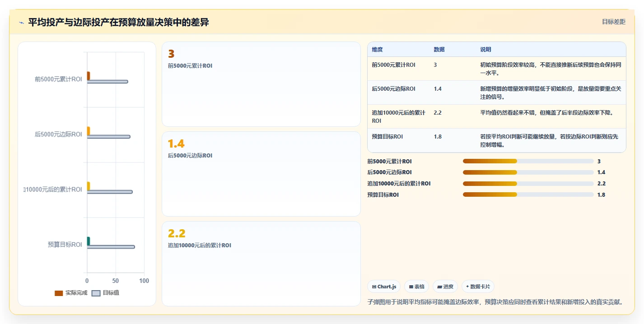The image size is (644, 324).
Task: Select the data card showing value 2.2
Action: tap(261, 264)
